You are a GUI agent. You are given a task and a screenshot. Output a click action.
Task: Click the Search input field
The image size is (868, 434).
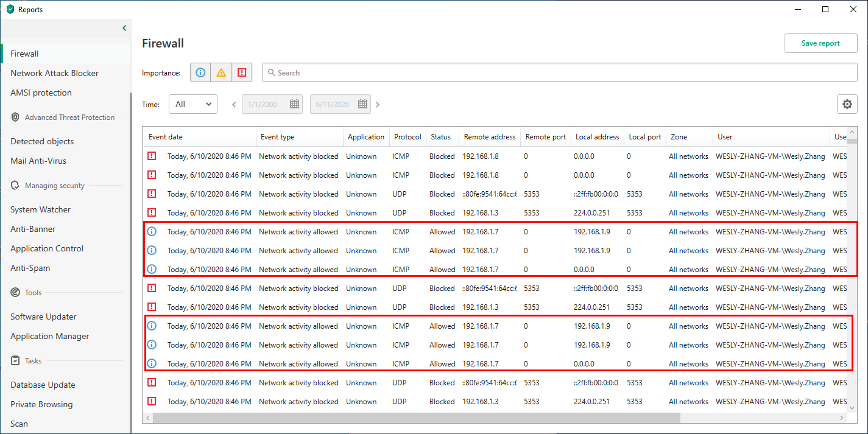[560, 72]
